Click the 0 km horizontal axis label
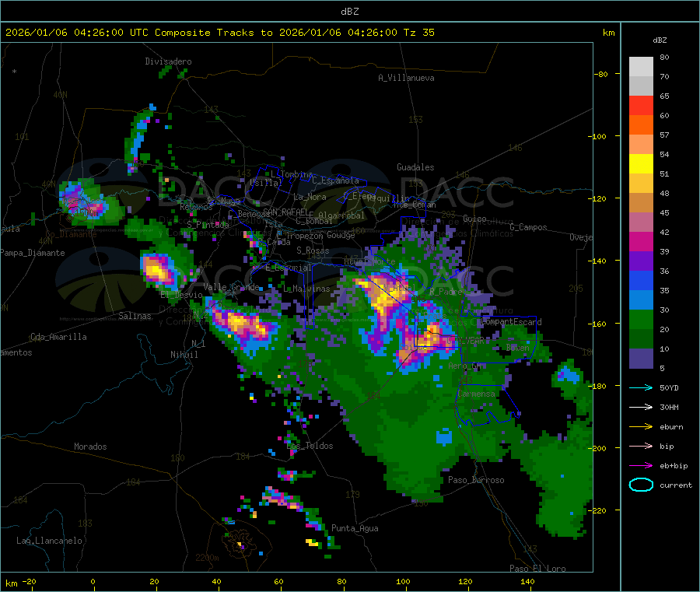 93,581
